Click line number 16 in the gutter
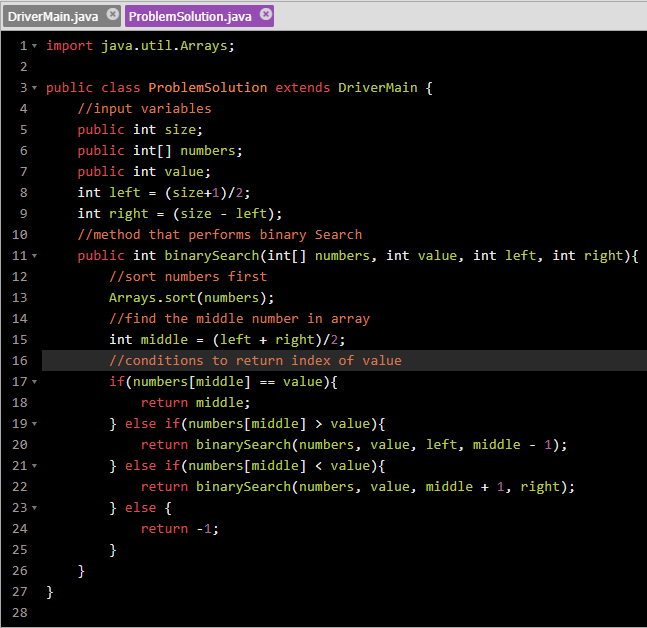 pos(19,361)
